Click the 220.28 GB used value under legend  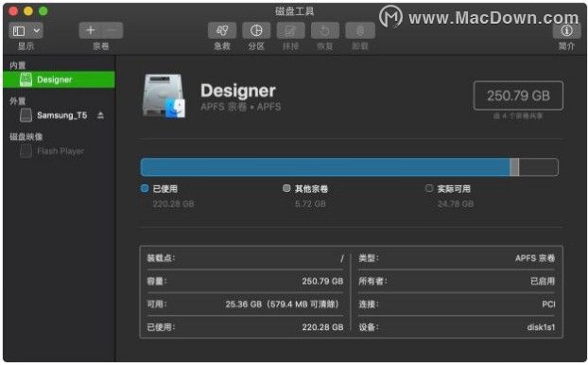point(173,204)
